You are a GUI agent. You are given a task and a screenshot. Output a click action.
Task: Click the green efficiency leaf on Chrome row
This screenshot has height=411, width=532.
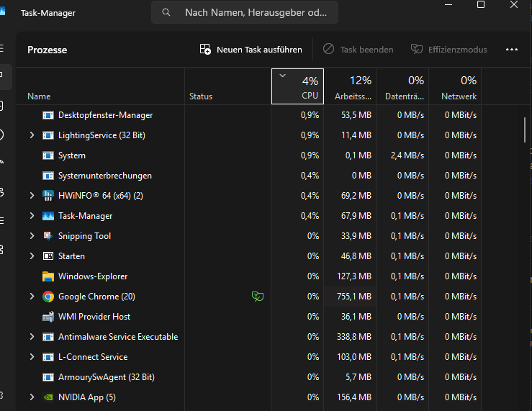click(x=258, y=297)
